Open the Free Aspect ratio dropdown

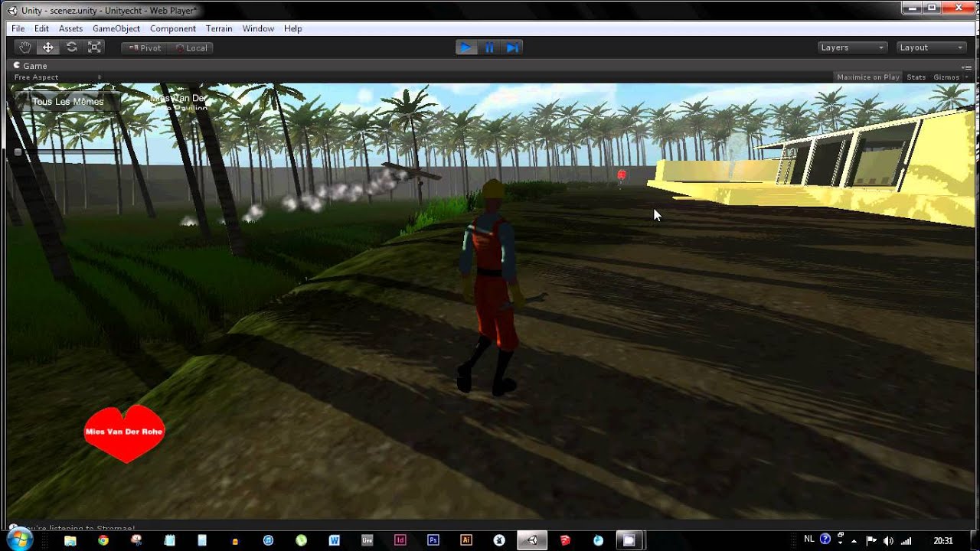[x=57, y=77]
